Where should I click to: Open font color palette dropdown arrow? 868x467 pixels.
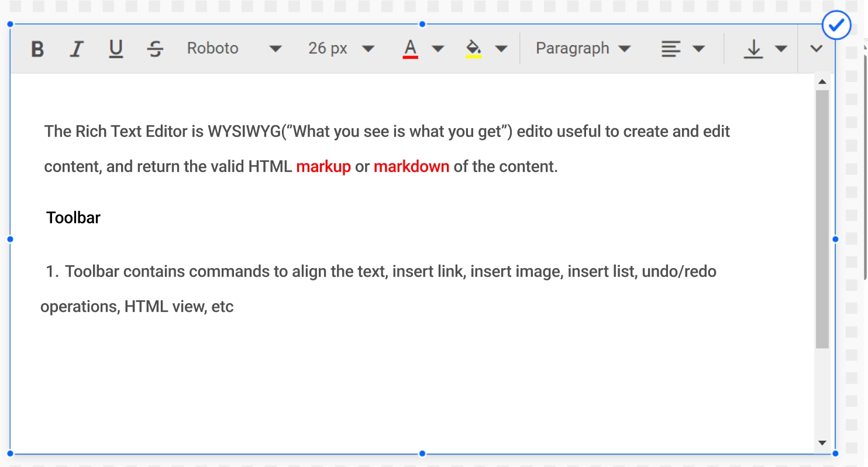[x=438, y=49]
